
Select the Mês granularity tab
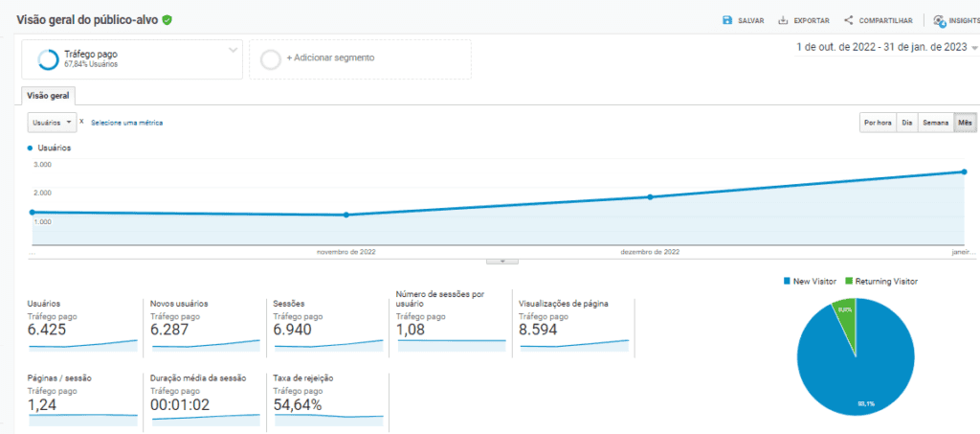point(965,123)
